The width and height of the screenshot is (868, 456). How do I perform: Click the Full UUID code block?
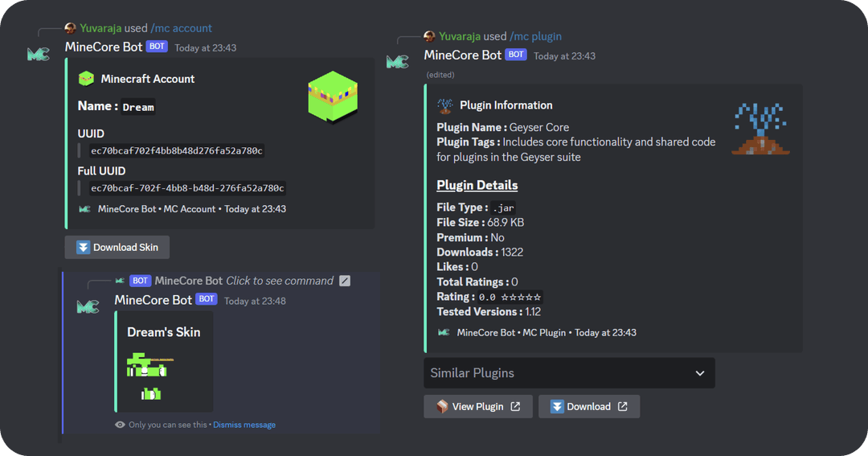[x=187, y=188]
